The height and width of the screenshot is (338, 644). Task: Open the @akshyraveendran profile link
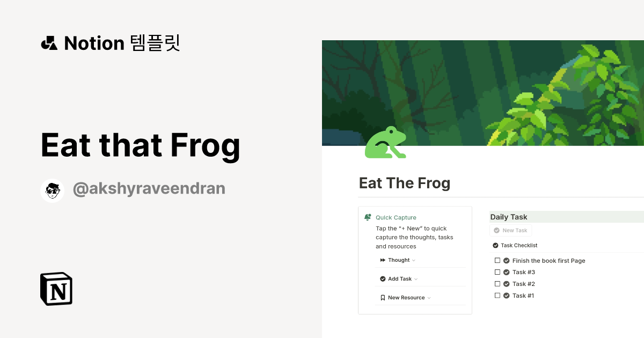click(149, 188)
